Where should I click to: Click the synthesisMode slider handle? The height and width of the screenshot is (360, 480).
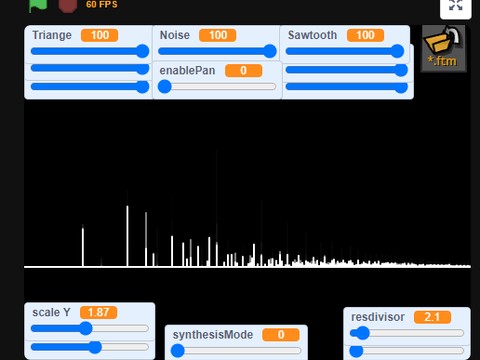click(177, 351)
